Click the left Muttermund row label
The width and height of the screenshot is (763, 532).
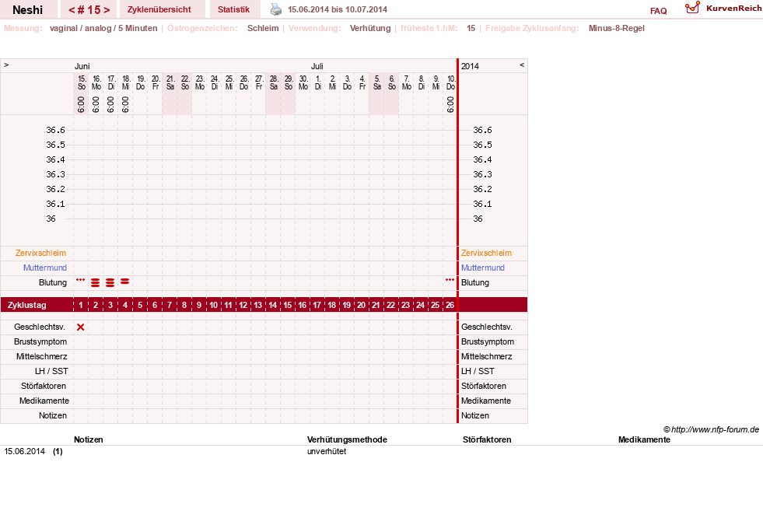45,268
